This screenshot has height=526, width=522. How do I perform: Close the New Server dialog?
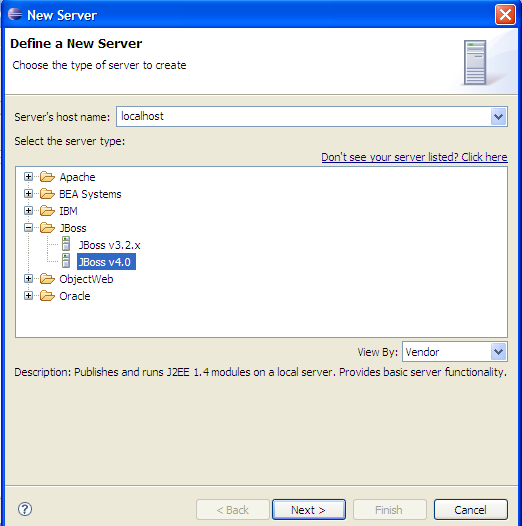point(505,14)
